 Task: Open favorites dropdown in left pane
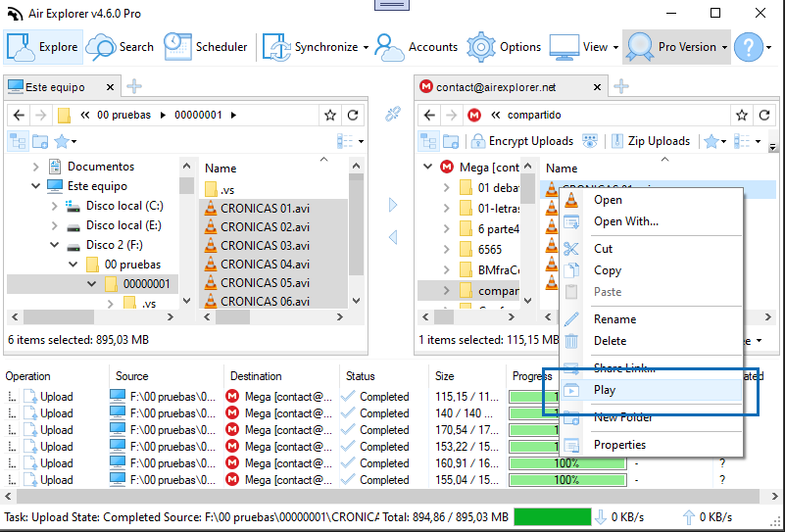tap(65, 142)
